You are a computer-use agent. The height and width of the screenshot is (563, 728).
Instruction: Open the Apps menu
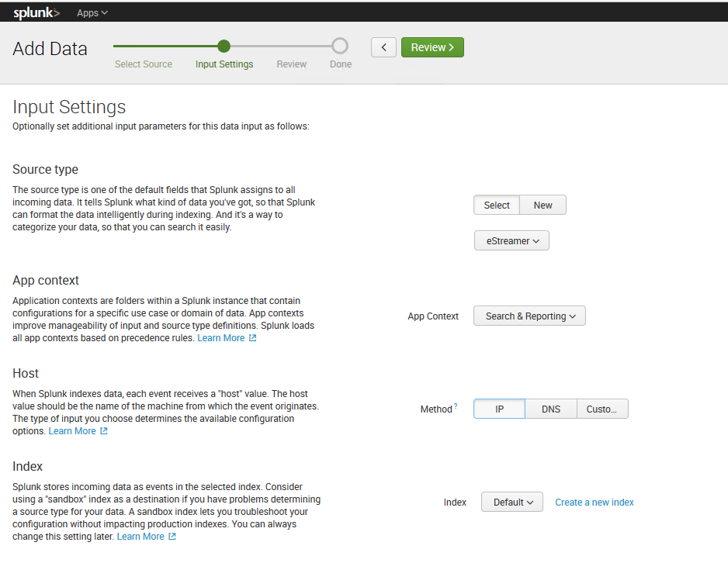92,13
